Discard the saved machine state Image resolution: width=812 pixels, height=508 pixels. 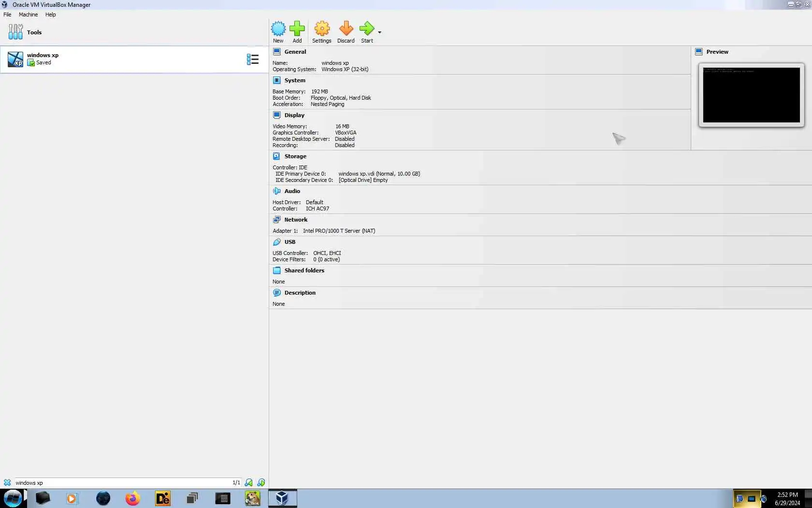(346, 32)
